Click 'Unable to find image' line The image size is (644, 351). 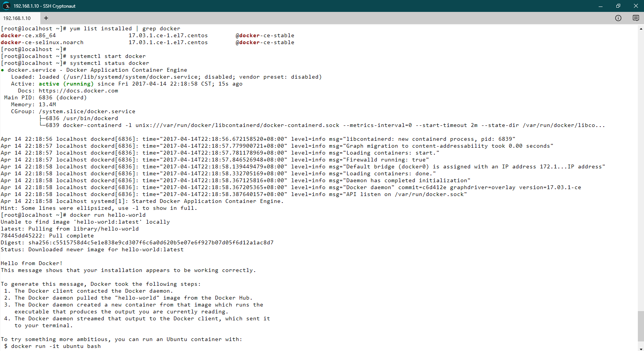[x=85, y=222]
